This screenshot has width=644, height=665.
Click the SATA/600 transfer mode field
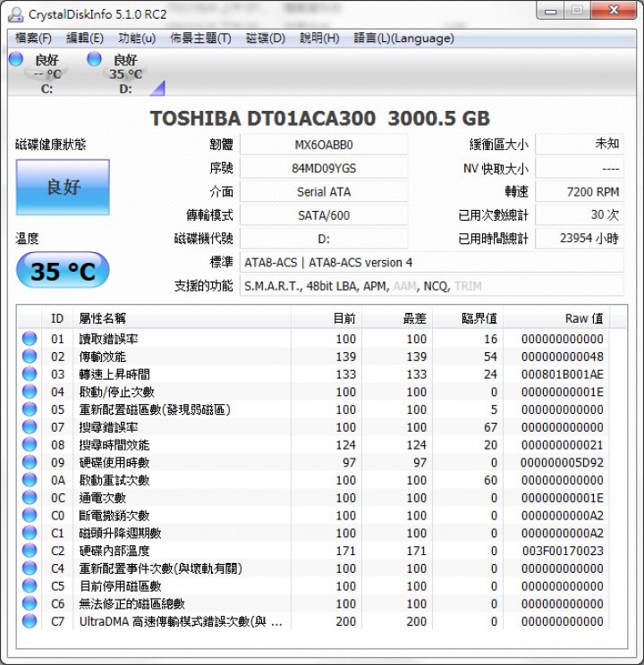pyautogui.click(x=324, y=215)
